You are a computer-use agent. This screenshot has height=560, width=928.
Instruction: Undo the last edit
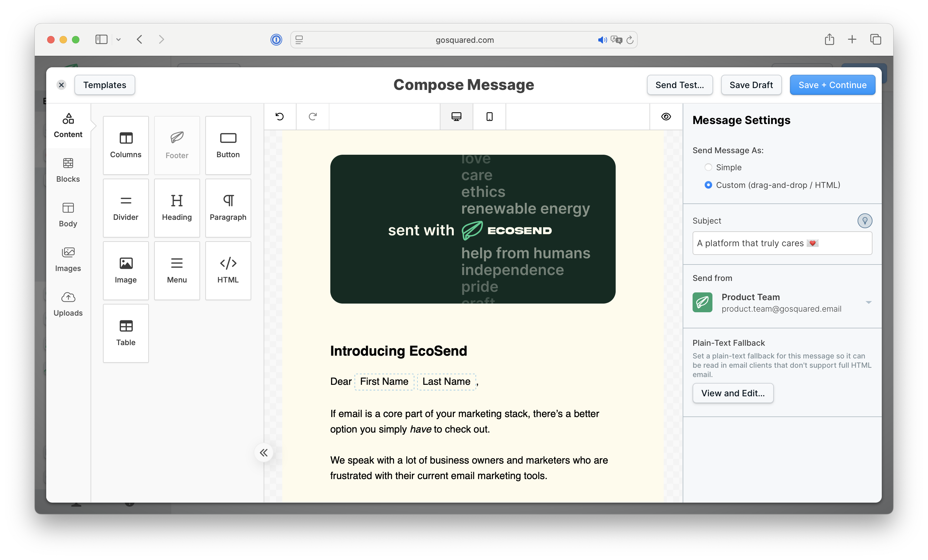coord(280,117)
